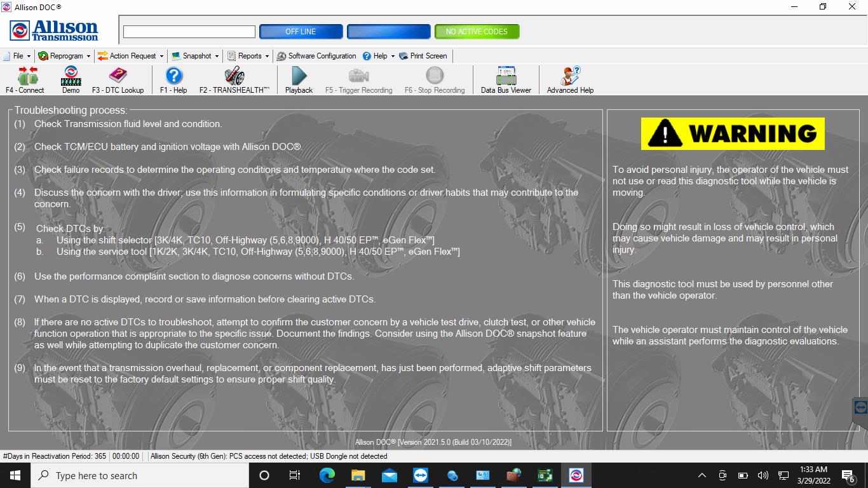The width and height of the screenshot is (868, 488).
Task: Expand the Help menu dropdown arrow
Action: [393, 57]
